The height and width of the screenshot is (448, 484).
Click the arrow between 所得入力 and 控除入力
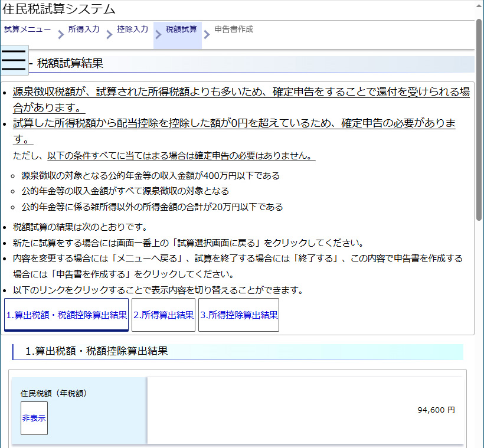tap(109, 35)
